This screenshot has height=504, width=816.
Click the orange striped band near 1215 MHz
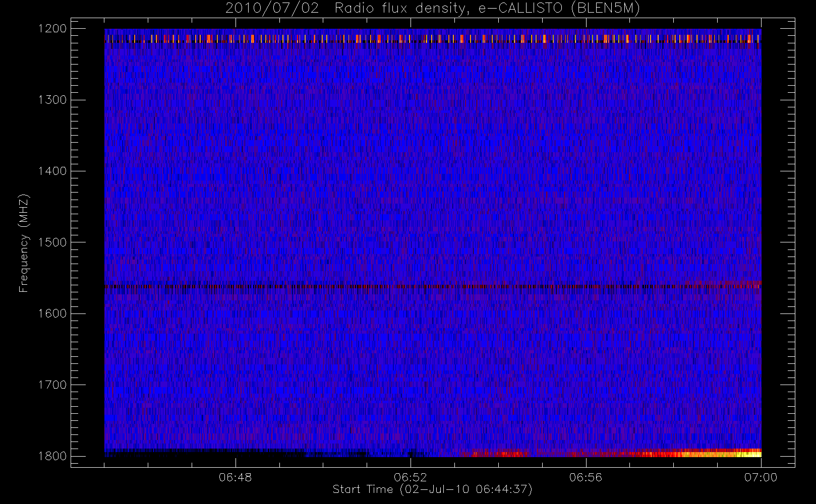[433, 39]
